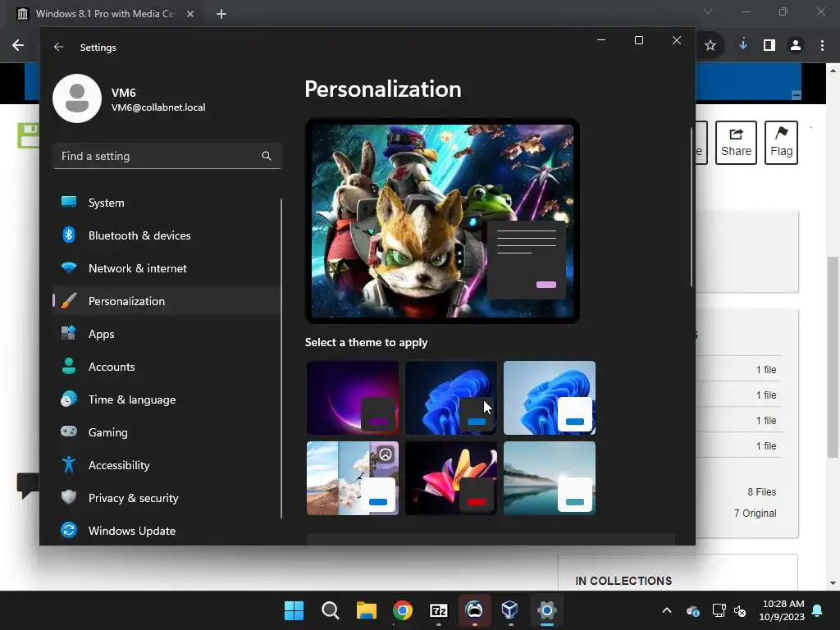Click the browser back arrow
This screenshot has width=840, height=630.
point(18,46)
